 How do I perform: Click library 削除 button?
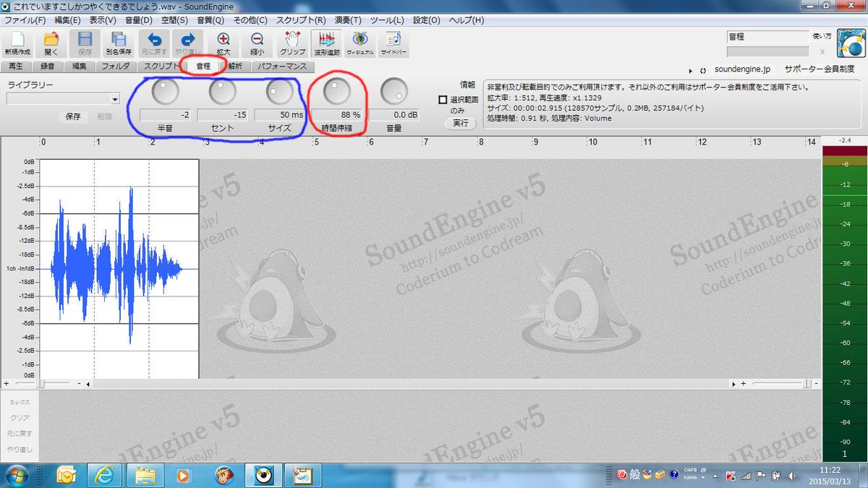(x=105, y=116)
